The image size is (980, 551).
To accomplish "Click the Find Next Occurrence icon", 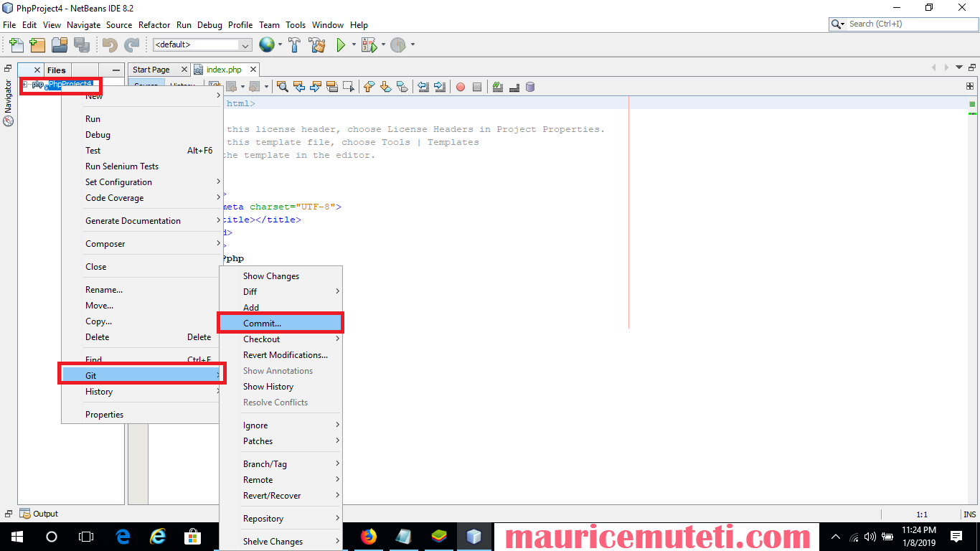I will tap(316, 87).
